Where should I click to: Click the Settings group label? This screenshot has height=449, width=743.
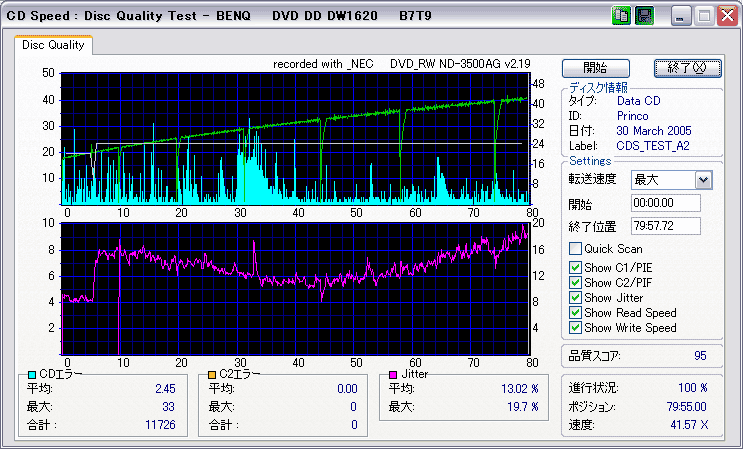tap(590, 161)
